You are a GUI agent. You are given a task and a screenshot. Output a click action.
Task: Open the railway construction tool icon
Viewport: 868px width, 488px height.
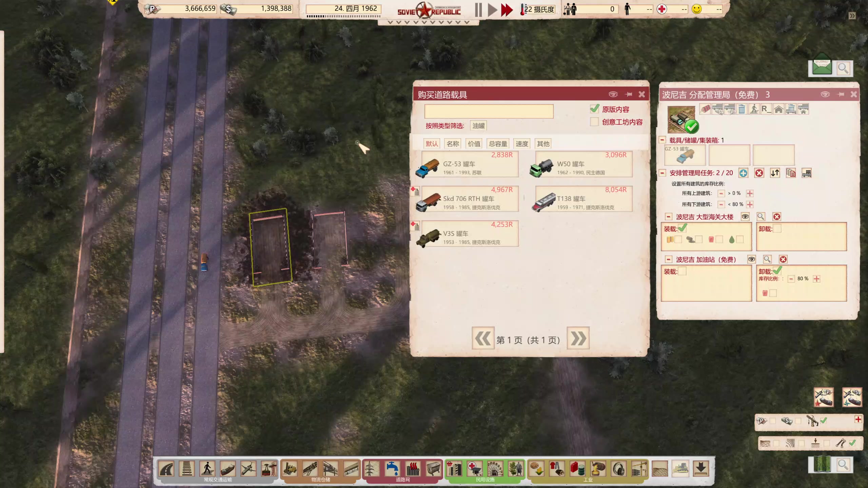pos(186,469)
